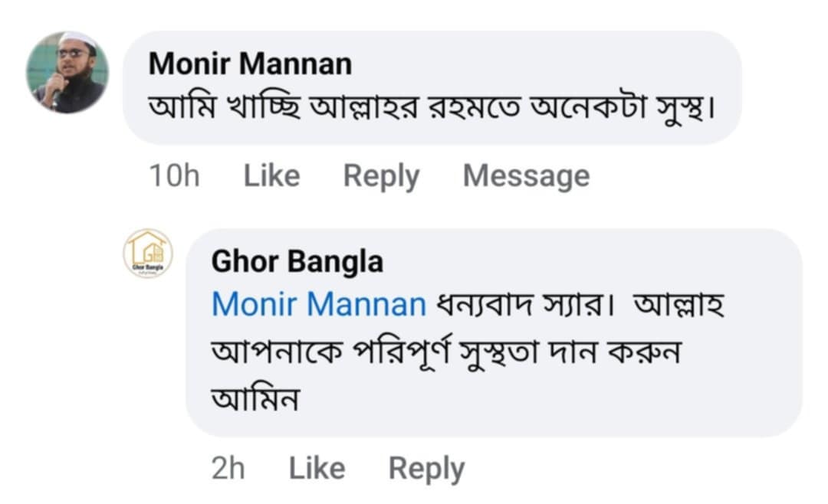Click the Monir Mannan commenter name
Image resolution: width=828 pixels, height=504 pixels.
(250, 64)
